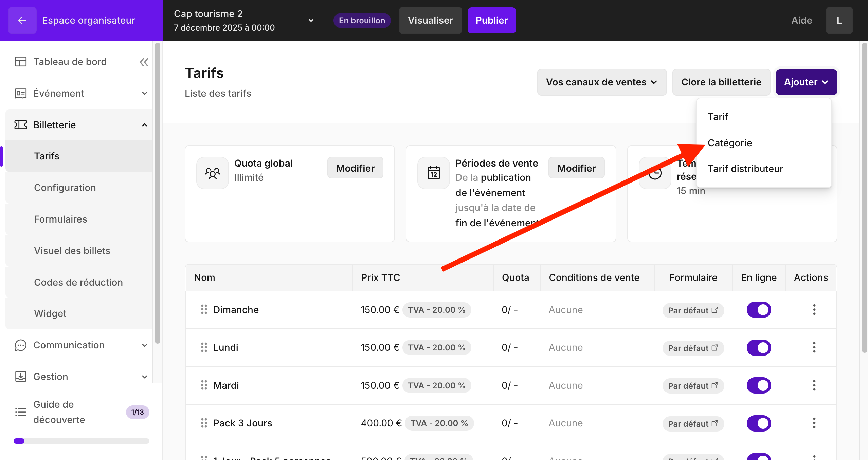Open the Par défaut form link for Mardi

693,386
